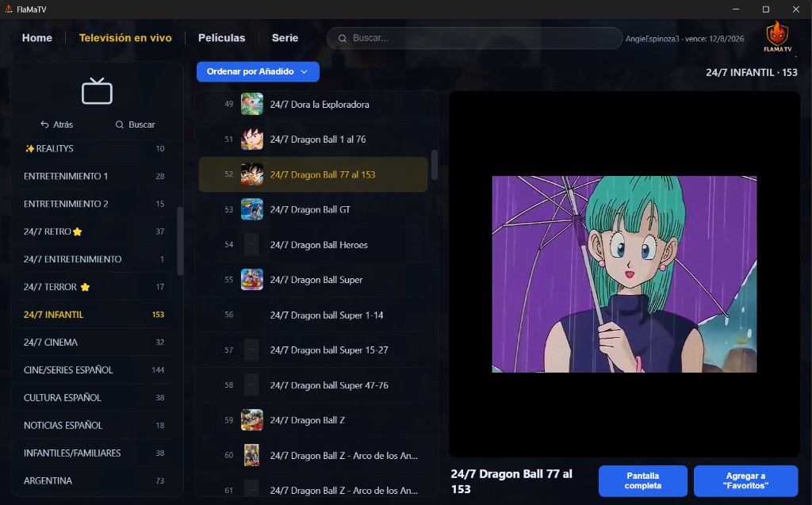Open the 24/7 ENTRETENIMIENTO category
The width and height of the screenshot is (812, 505).
click(x=94, y=259)
